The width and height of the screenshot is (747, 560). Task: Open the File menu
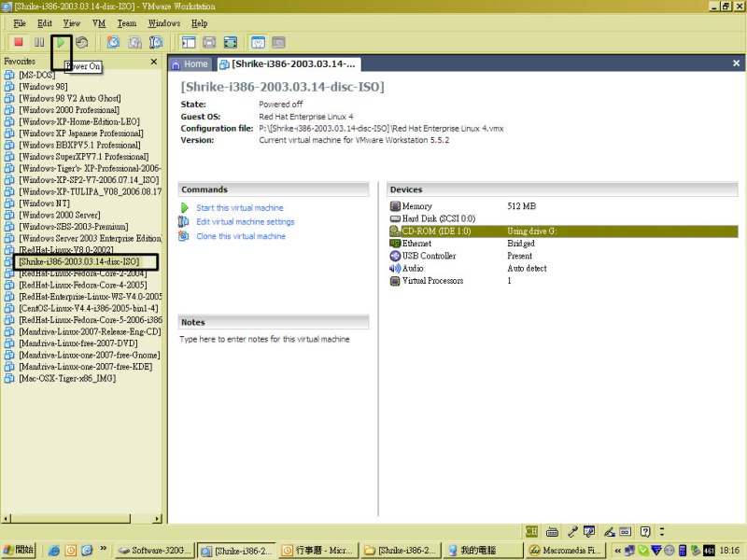(x=20, y=23)
